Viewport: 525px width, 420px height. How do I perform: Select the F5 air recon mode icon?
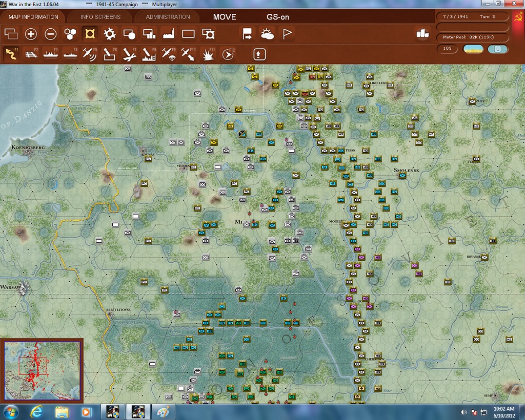tap(90, 54)
